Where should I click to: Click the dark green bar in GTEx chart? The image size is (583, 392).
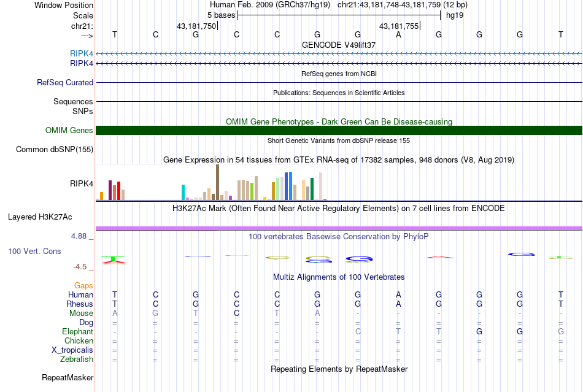coord(312,189)
